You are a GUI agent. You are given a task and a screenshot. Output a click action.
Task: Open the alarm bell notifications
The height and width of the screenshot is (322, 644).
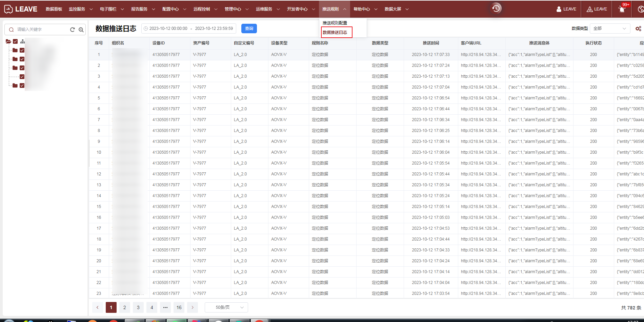622,9
